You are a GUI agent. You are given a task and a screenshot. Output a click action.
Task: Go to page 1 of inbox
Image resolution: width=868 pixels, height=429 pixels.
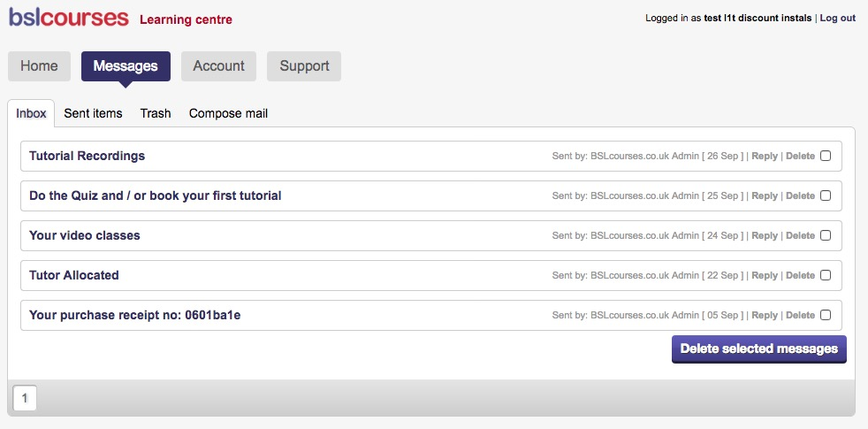point(24,399)
